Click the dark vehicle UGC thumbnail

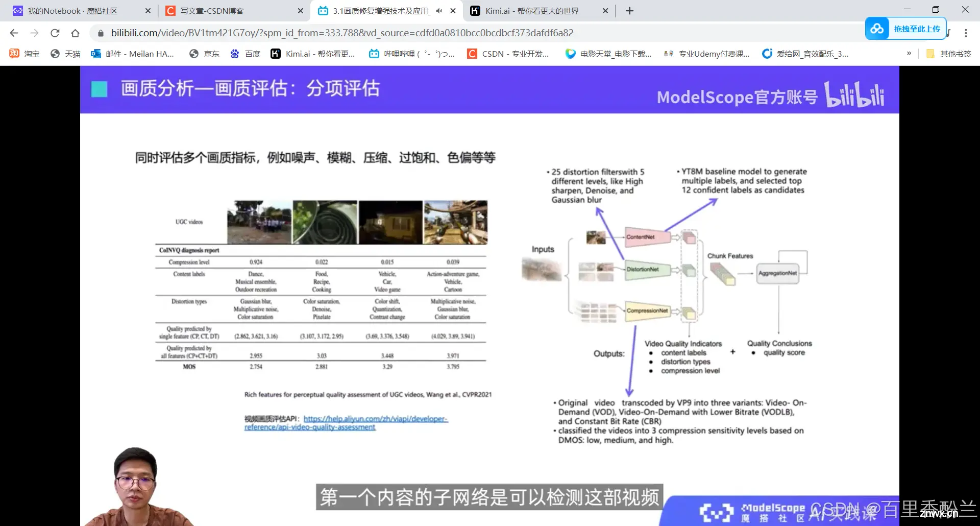391,222
